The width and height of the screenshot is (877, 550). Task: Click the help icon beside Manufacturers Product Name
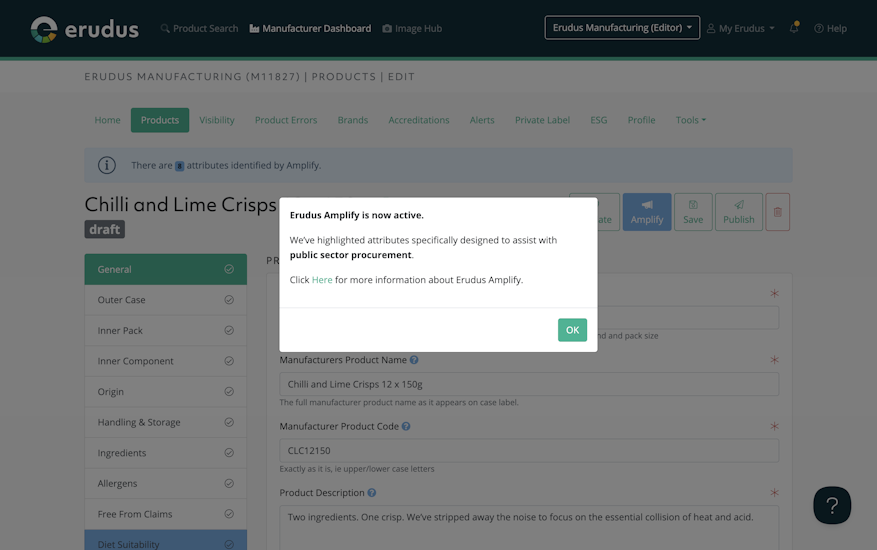[414, 360]
